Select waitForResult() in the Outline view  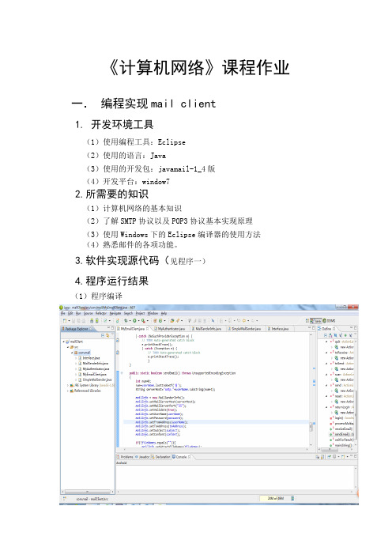point(341,440)
